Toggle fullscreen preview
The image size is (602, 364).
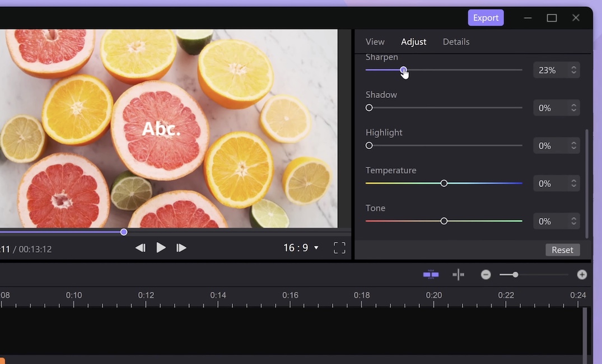pos(339,248)
